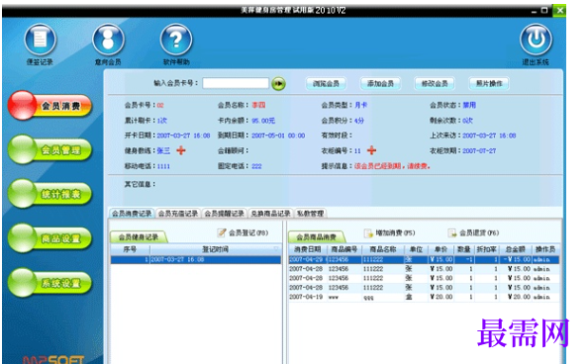Focus the 输入会员卡号 input field

236,83
